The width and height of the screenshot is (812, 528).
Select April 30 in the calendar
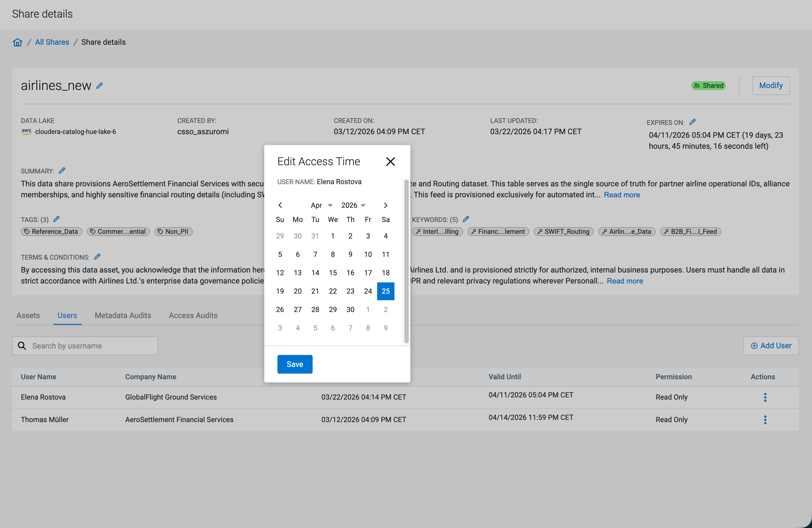point(350,310)
